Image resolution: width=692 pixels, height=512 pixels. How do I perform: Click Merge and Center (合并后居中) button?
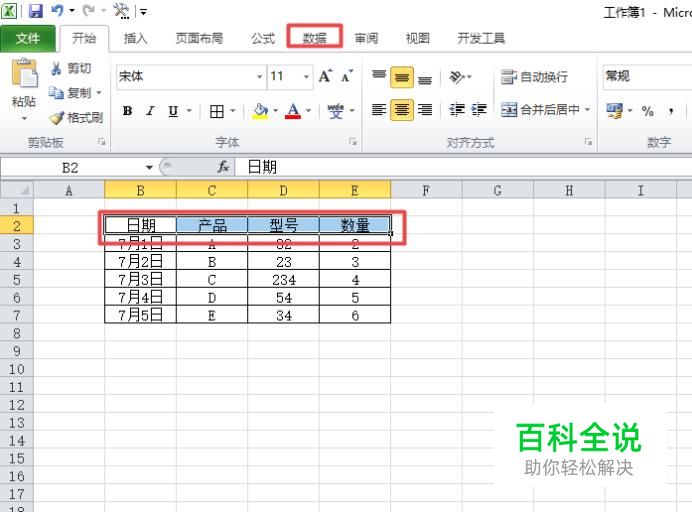coord(539,109)
